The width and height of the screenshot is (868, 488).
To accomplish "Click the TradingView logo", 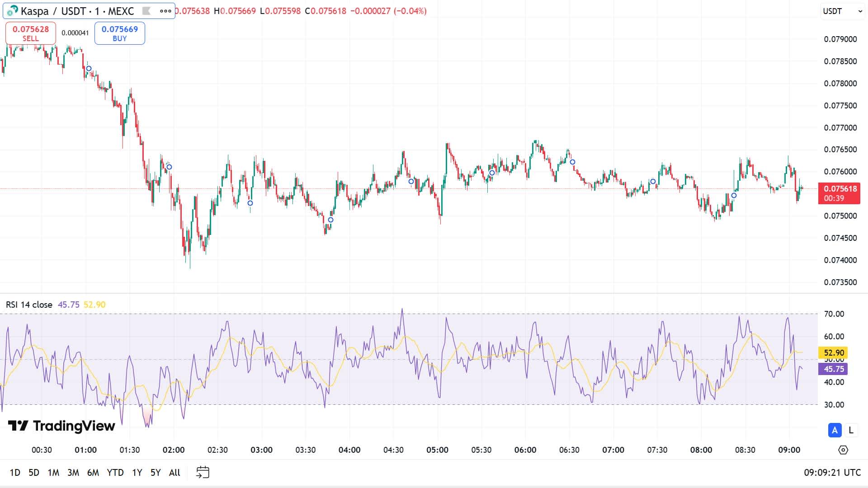I will (x=61, y=425).
